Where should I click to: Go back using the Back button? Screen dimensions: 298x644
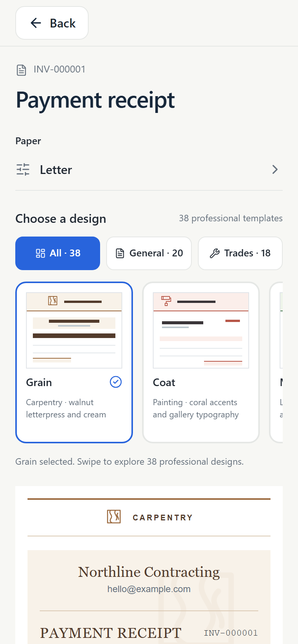(52, 23)
